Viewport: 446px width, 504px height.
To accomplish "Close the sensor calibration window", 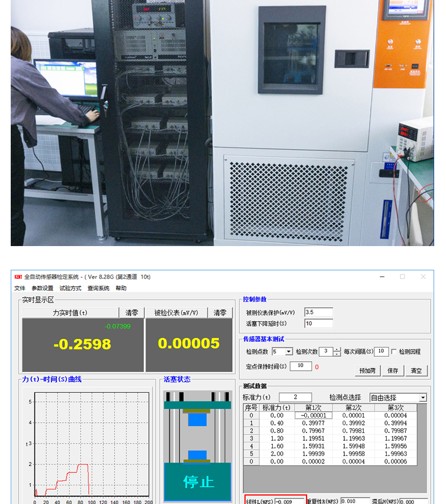I will click(423, 277).
